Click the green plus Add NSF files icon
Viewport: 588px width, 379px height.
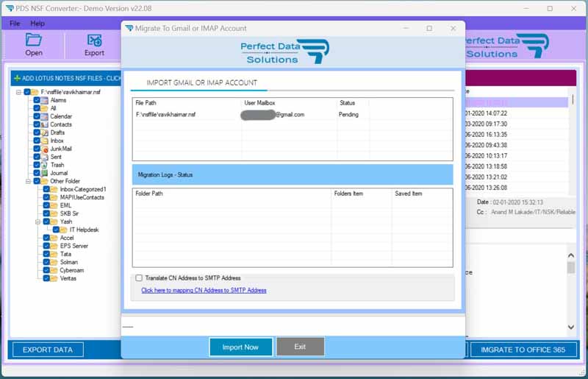17,78
